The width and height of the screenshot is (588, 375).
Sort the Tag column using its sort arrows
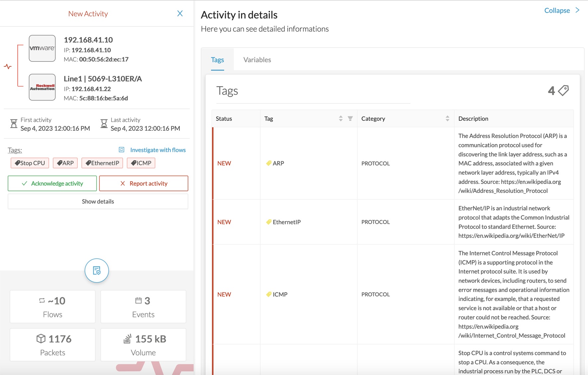tap(341, 118)
